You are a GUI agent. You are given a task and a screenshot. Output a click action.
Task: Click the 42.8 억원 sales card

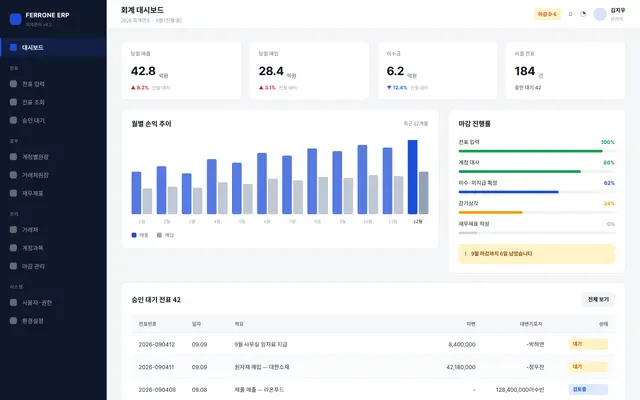coord(181,71)
